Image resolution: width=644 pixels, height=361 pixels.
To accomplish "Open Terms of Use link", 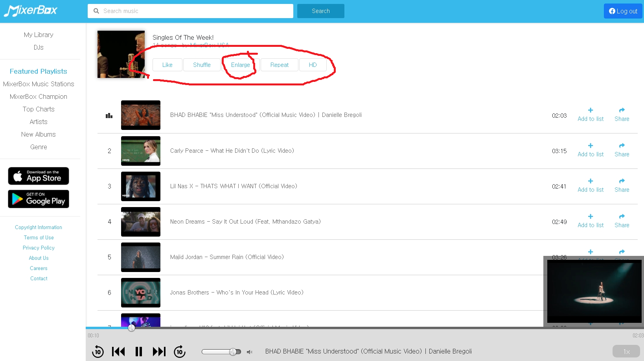I will (39, 237).
